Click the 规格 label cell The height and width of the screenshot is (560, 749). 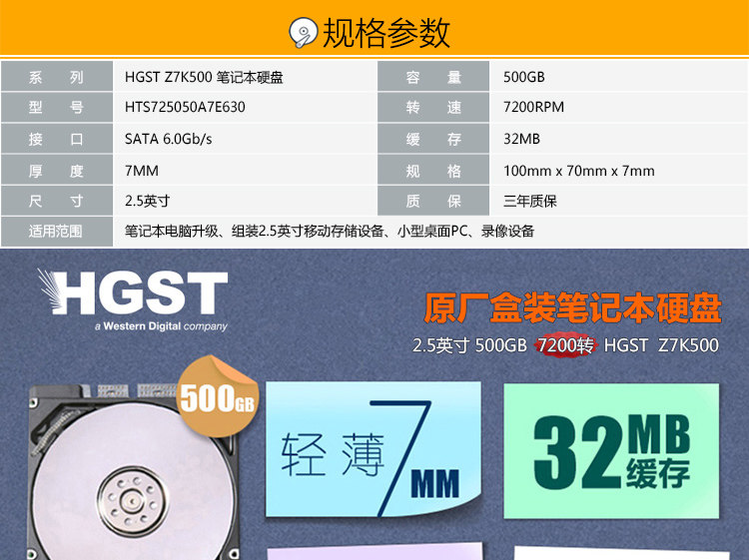coord(433,171)
